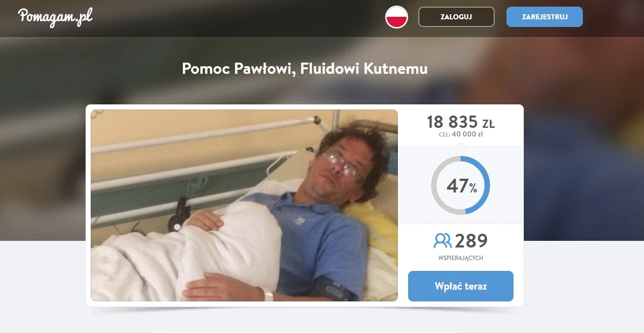Click the Wpłać teraz donate button

tap(461, 286)
